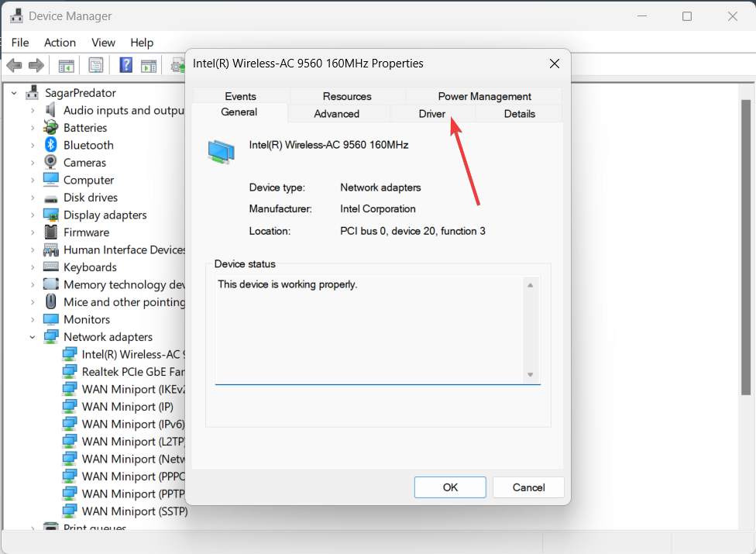Select the General tab
The height and width of the screenshot is (554, 756).
coord(239,112)
